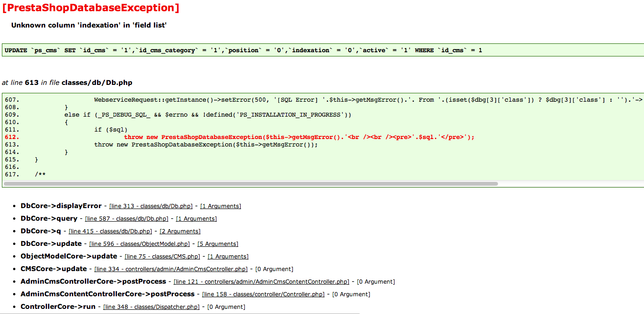The width and height of the screenshot is (644, 314).
Task: Click code line 609 else if _PS_DEBUG_SQL_
Action: (x=208, y=115)
